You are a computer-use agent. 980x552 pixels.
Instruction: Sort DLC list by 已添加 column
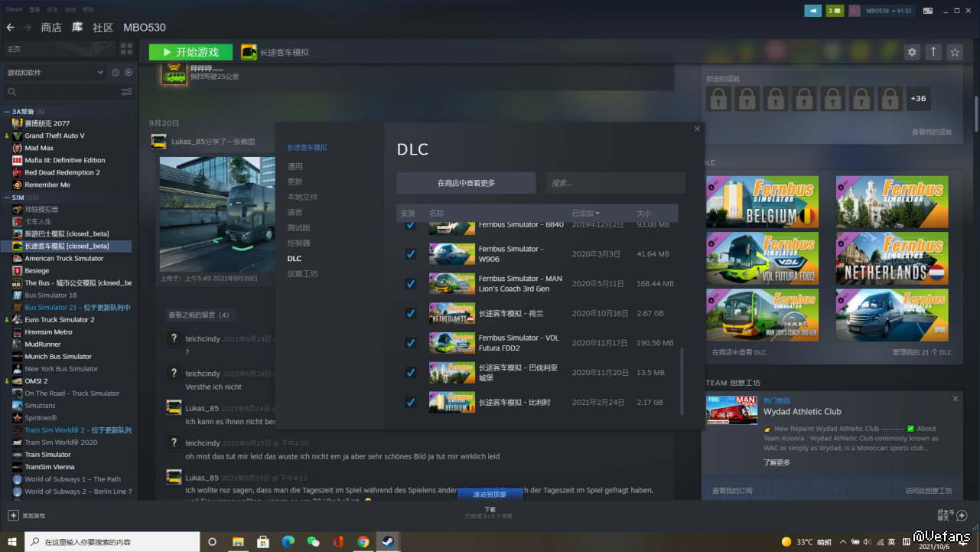586,213
